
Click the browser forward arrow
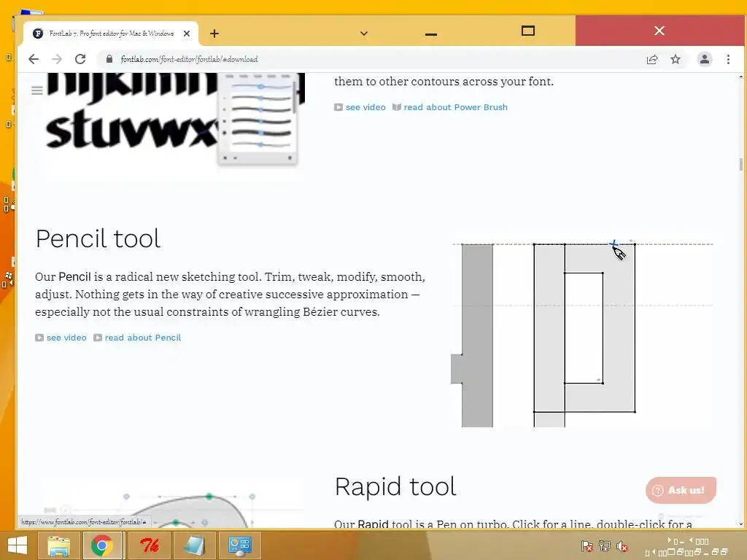57,59
